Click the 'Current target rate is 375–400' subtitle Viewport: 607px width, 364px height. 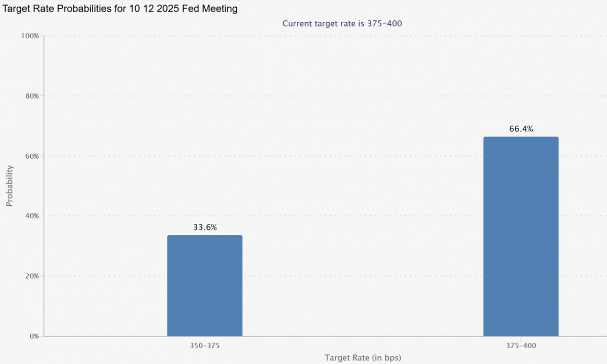[x=342, y=23]
